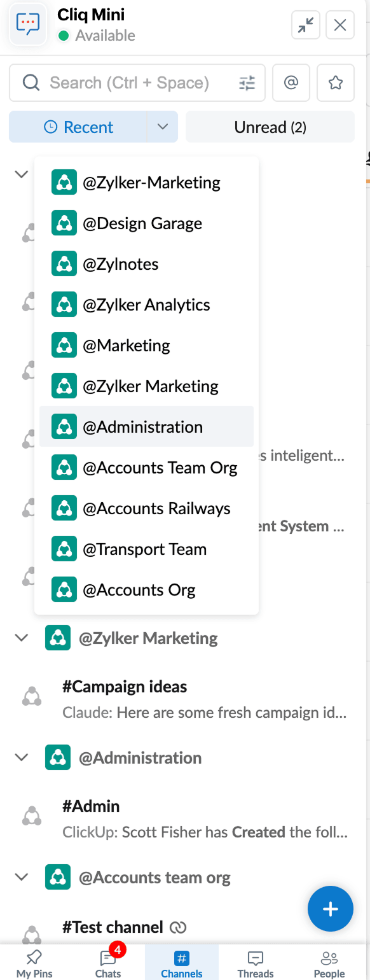Image resolution: width=370 pixels, height=980 pixels.
Task: Click the Cliq Mini chat logo icon
Action: pos(28,25)
